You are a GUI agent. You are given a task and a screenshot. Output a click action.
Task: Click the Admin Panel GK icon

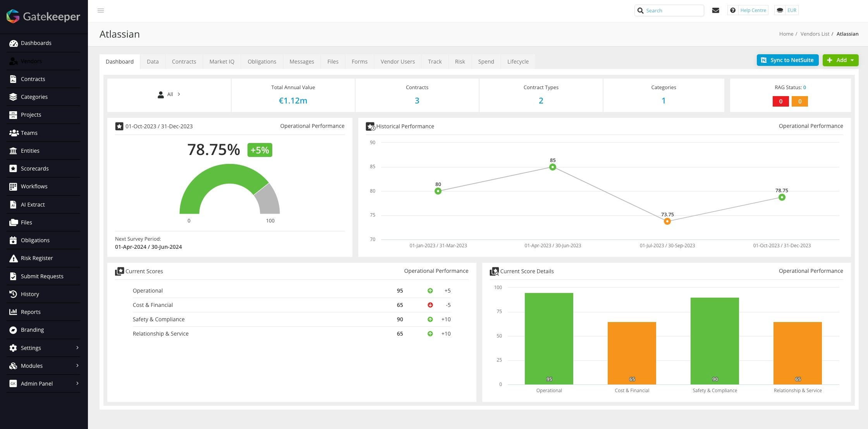coord(13,384)
